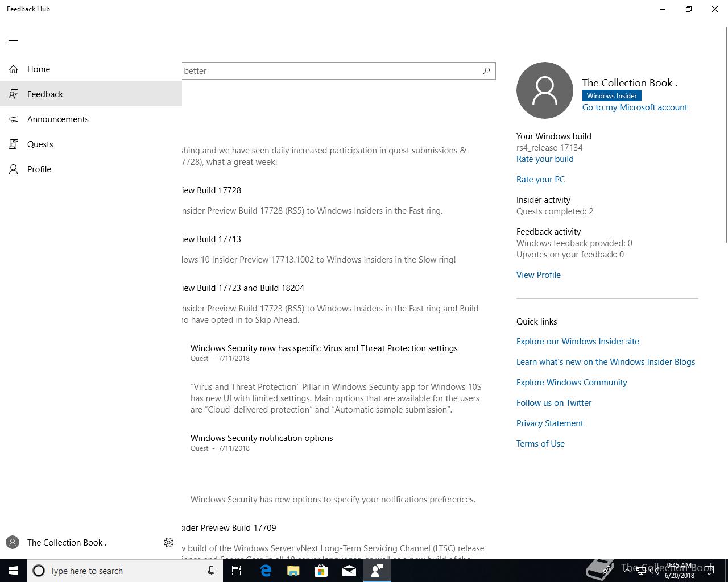Screen dimensions: 728x582
Task: Click the taskbar clock showing 9:45 AM
Action: (680, 571)
